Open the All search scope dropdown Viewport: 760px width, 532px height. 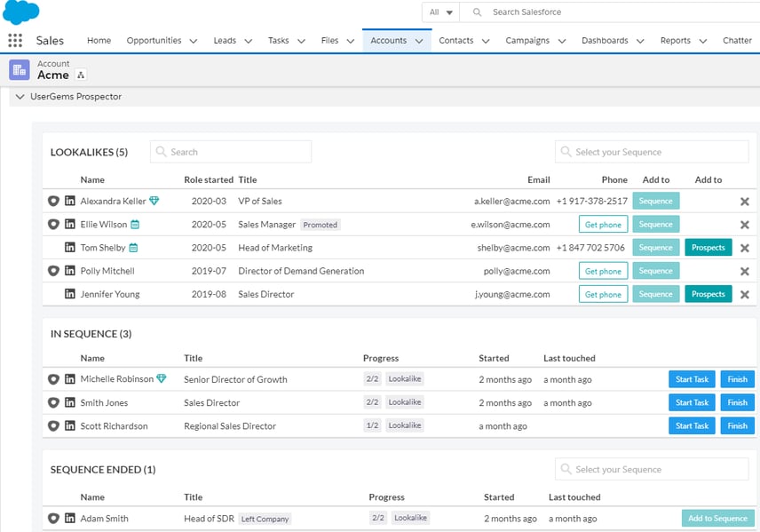click(x=440, y=12)
